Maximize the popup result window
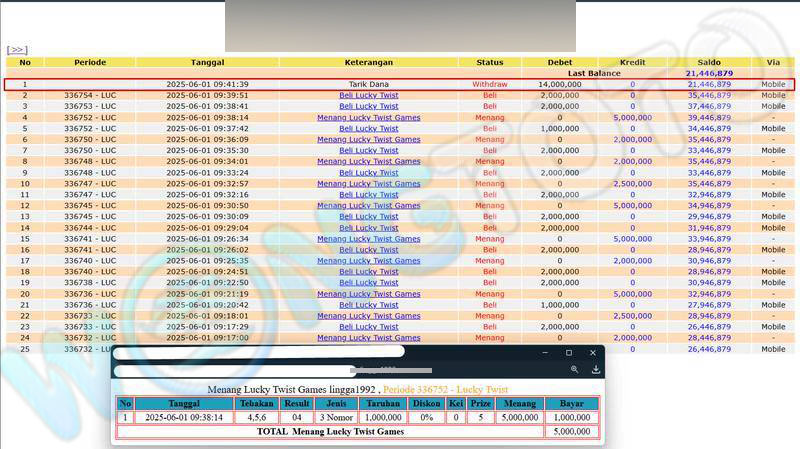The image size is (800, 449). pos(569,353)
